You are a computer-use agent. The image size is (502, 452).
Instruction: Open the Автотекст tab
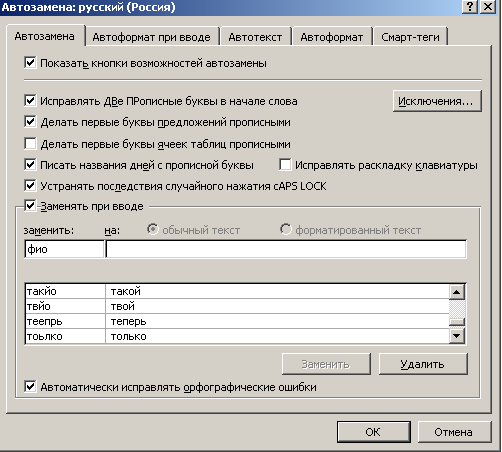tap(255, 37)
